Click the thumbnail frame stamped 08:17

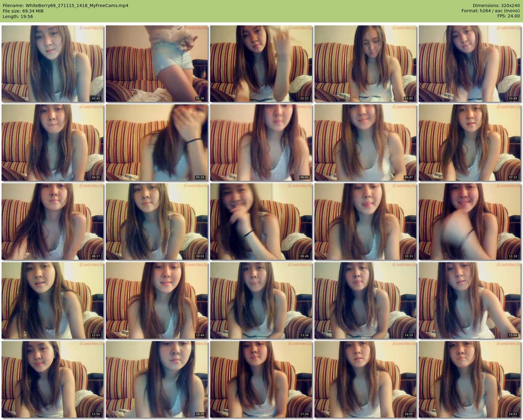click(53, 221)
